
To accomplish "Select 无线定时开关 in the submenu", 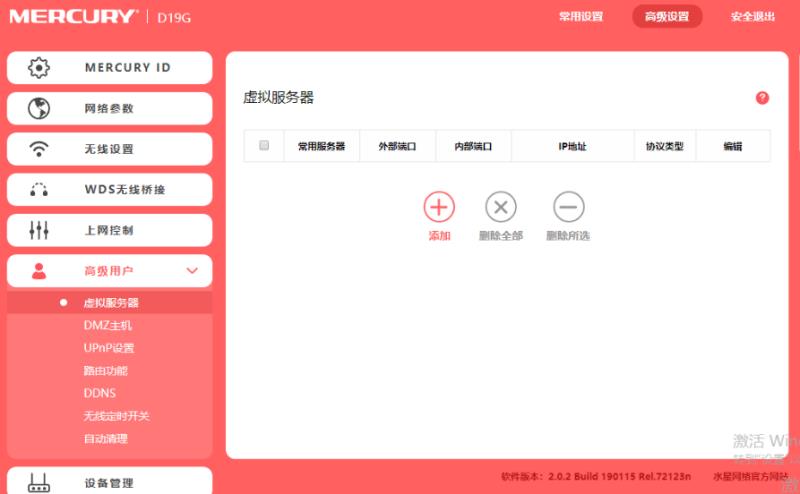I will (116, 416).
